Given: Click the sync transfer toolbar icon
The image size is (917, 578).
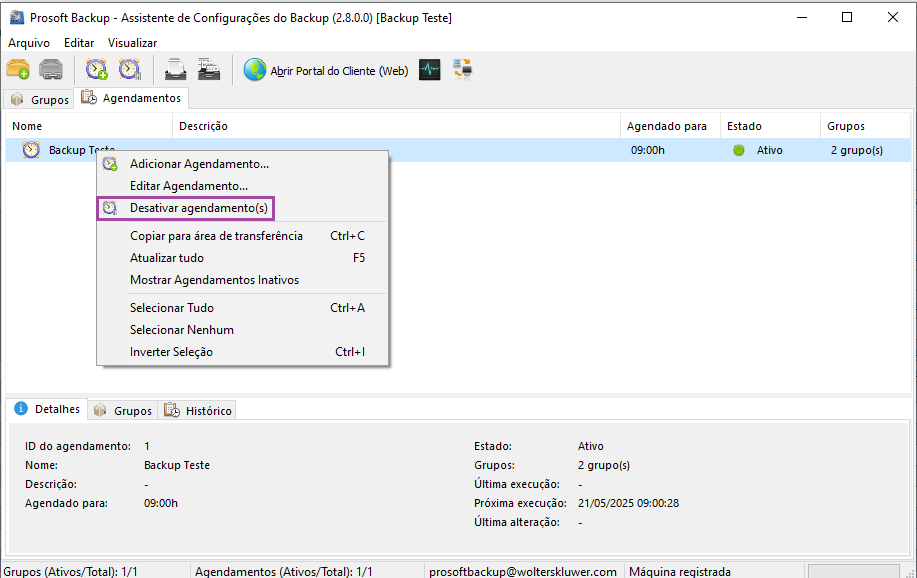Looking at the screenshot, I should [x=463, y=70].
